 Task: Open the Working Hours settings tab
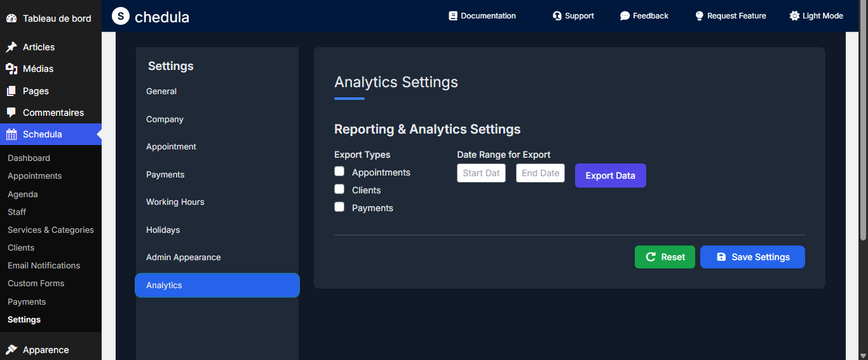tap(217, 202)
